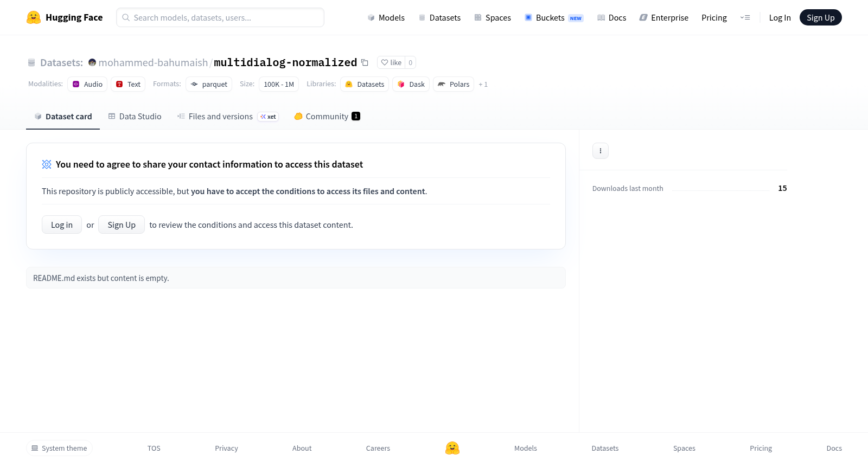This screenshot has width=868, height=467.
Task: Open Datasets in top navigation
Action: tap(439, 18)
